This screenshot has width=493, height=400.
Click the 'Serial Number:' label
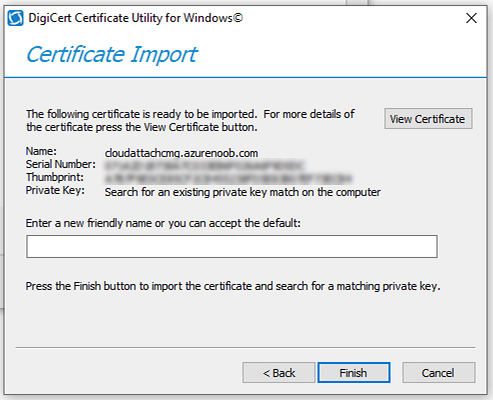click(61, 164)
